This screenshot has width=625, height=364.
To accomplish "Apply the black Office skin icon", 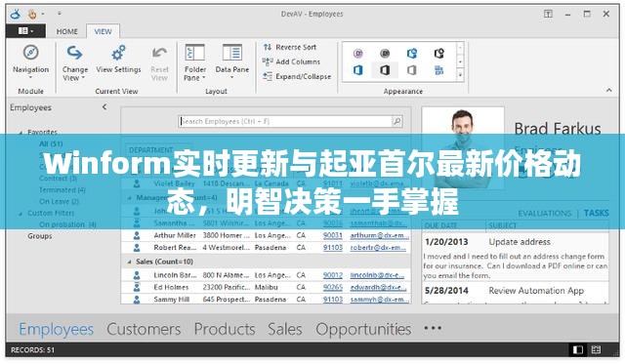I will pos(385,70).
